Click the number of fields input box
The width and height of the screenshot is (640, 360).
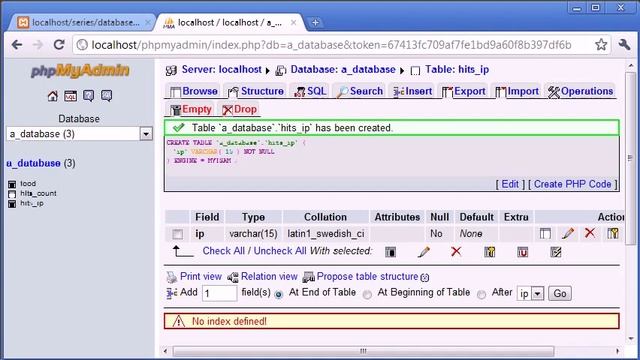point(220,293)
